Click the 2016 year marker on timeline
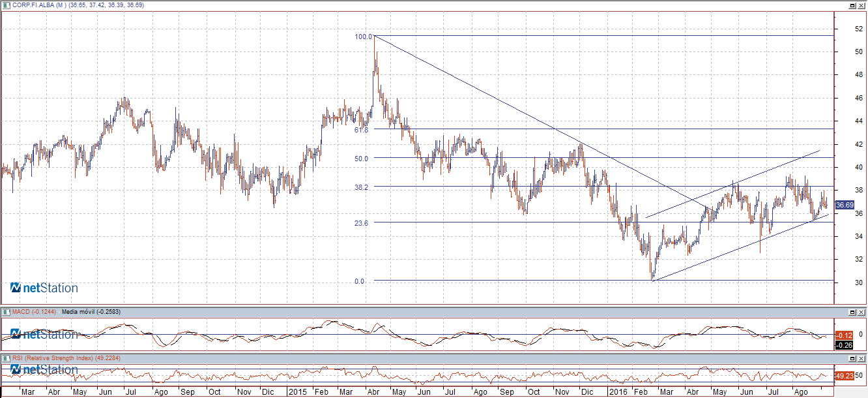The image size is (868, 398). click(616, 393)
